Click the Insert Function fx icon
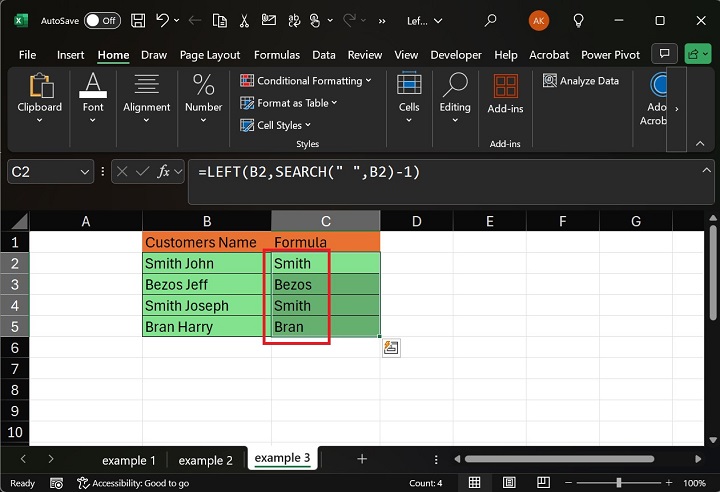This screenshot has width=720, height=492. tap(164, 172)
